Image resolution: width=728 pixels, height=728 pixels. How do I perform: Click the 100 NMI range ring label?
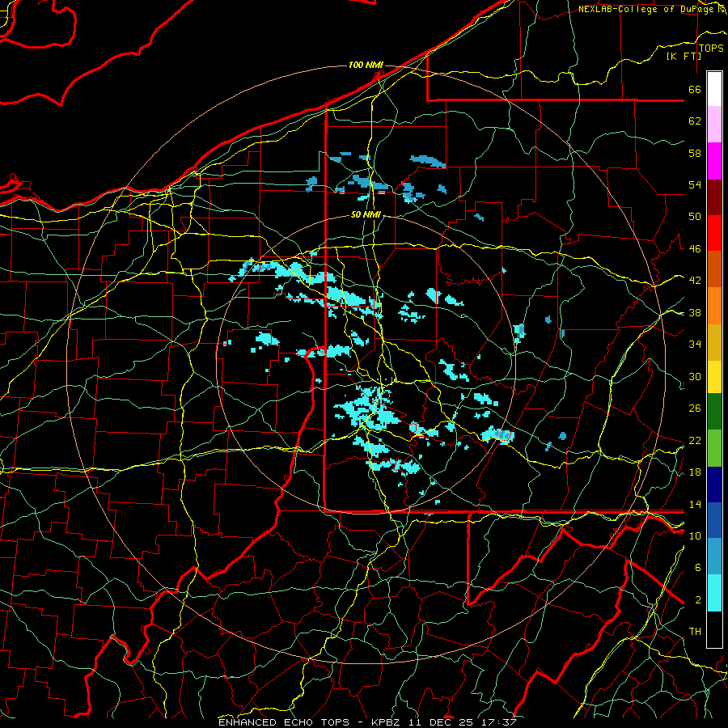click(x=366, y=65)
